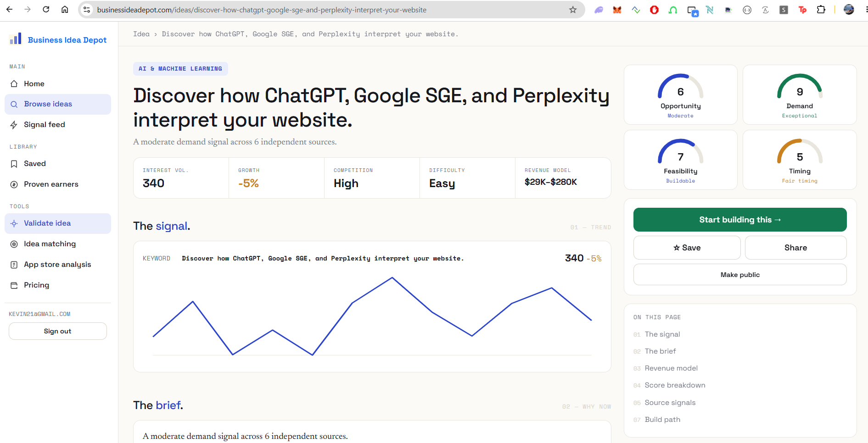Open App store analysis icon
The width and height of the screenshot is (868, 443).
(x=14, y=265)
